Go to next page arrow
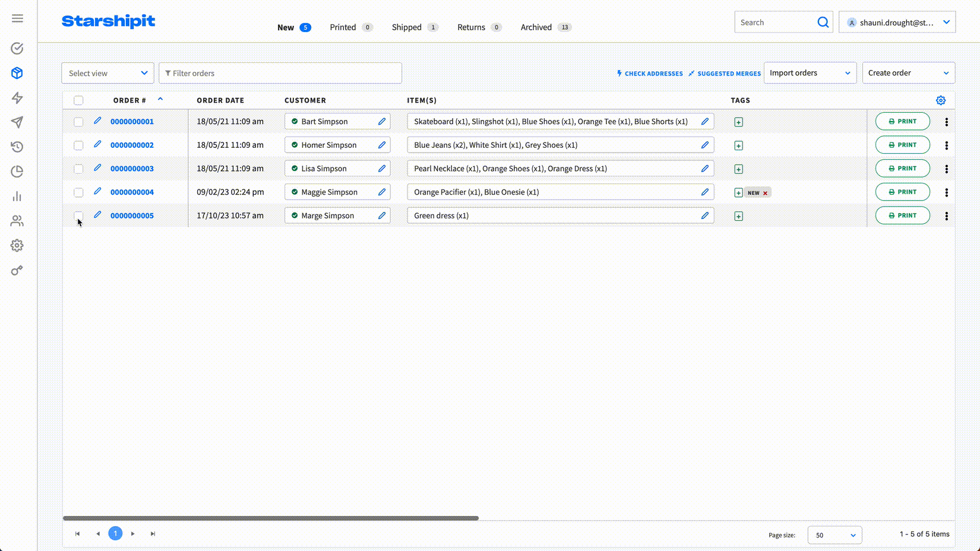Screen dimensions: 980x551 click(133, 534)
